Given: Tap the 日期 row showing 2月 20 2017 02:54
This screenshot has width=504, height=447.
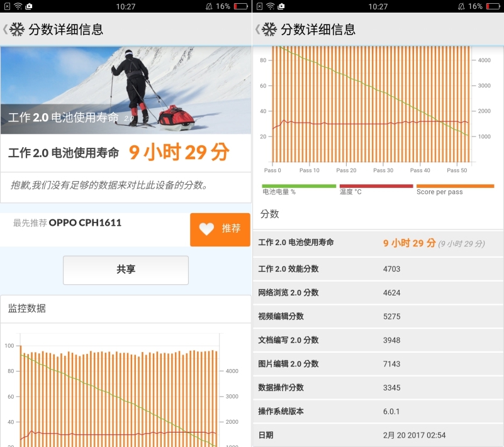Looking at the screenshot, I should tap(378, 435).
